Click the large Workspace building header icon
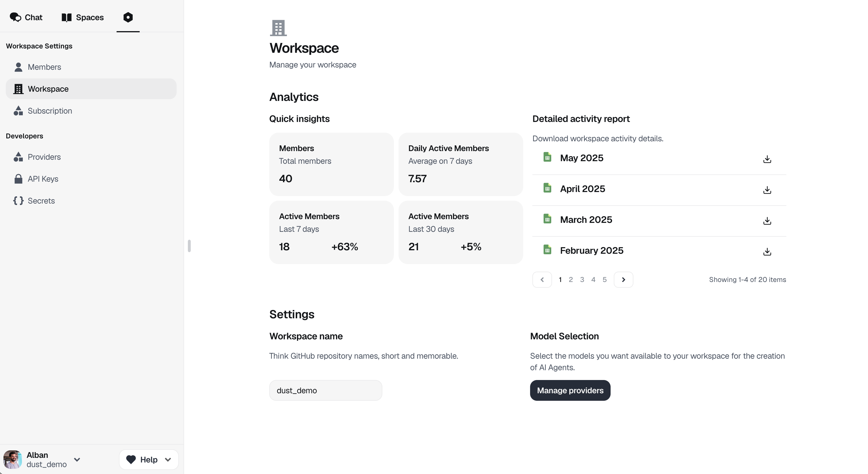The image size is (868, 474). pos(278,28)
